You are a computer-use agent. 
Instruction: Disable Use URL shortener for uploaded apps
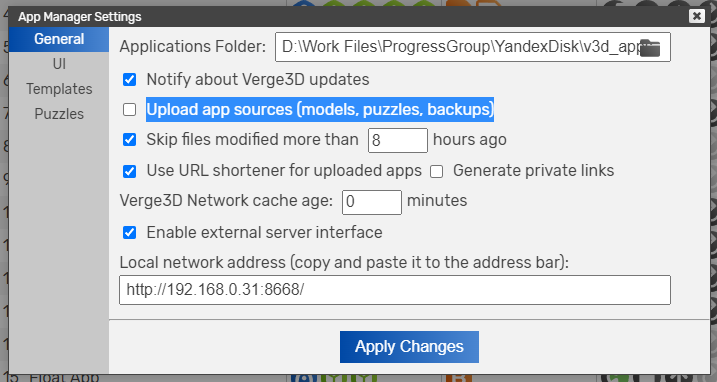click(x=129, y=171)
